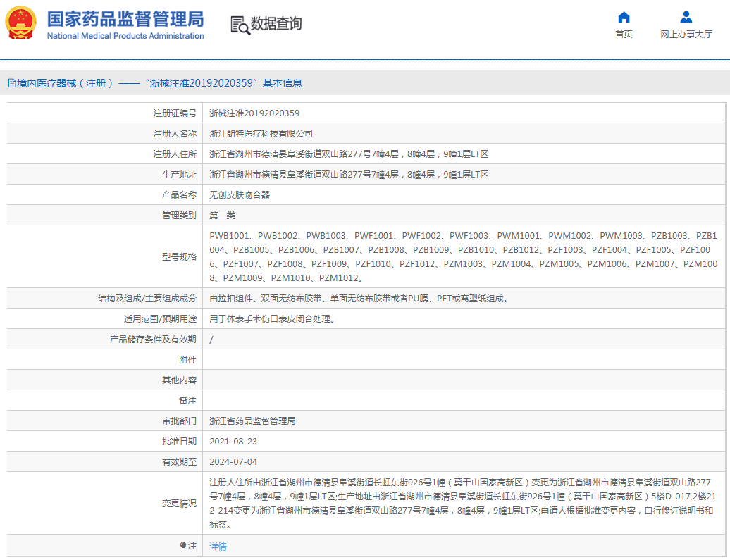Select approval date 2021-08-23

coord(233,441)
